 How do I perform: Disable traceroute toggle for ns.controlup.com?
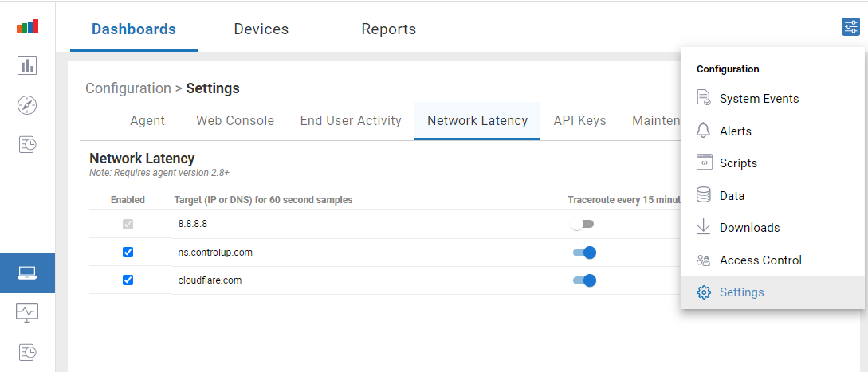click(584, 253)
